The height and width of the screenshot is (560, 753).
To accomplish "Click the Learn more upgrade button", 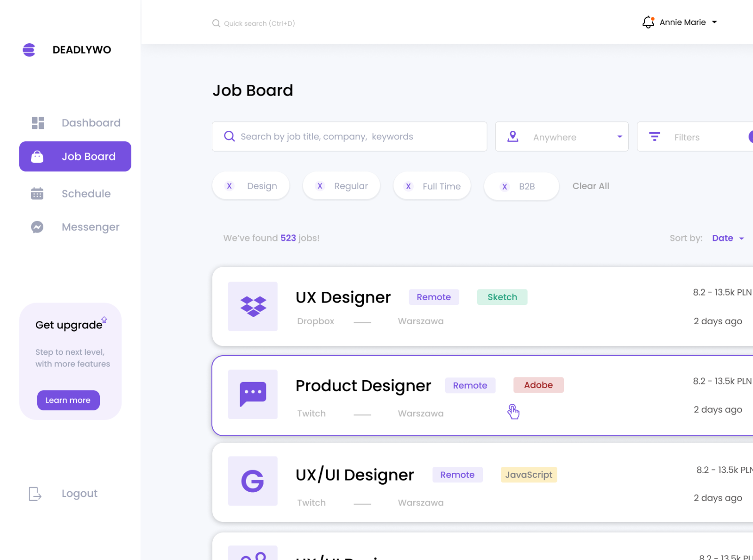I will [x=68, y=400].
